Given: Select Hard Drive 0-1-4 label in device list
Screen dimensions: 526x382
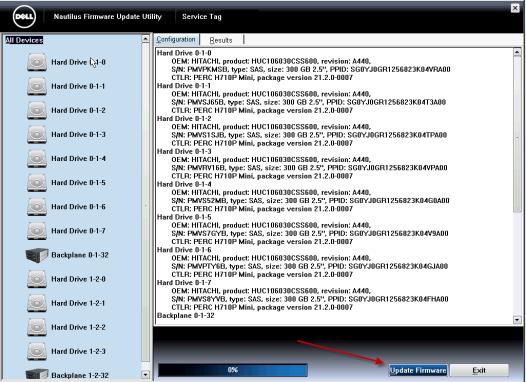Looking at the screenshot, I should coord(78,159).
